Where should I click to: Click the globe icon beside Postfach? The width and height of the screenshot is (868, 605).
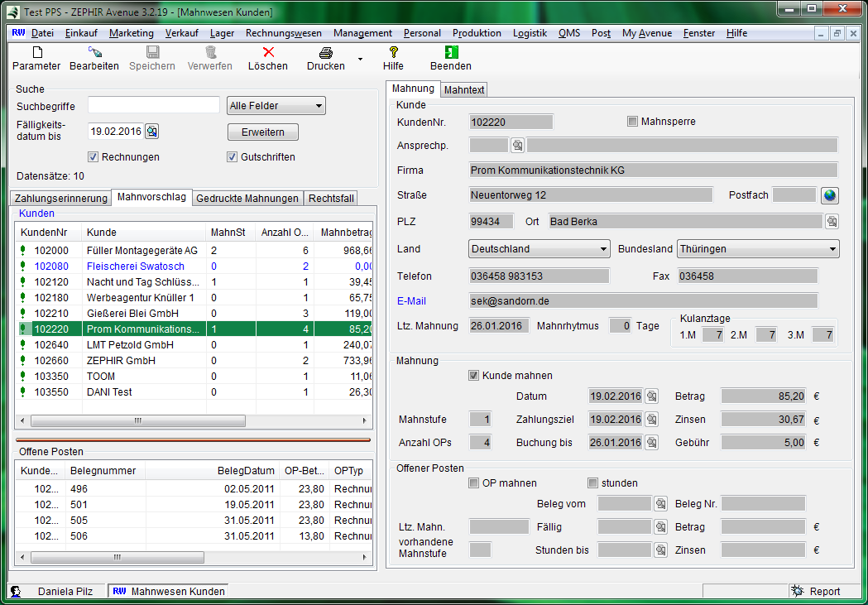830,195
